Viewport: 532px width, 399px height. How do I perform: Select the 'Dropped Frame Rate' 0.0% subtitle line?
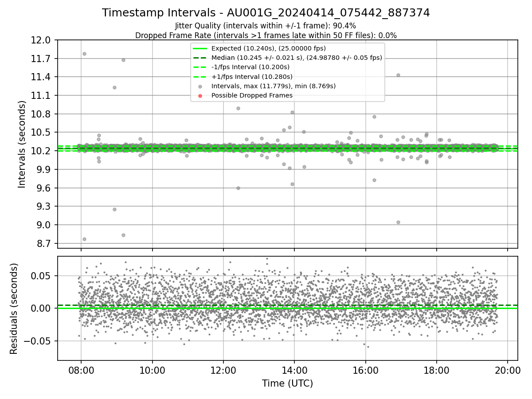click(x=266, y=35)
